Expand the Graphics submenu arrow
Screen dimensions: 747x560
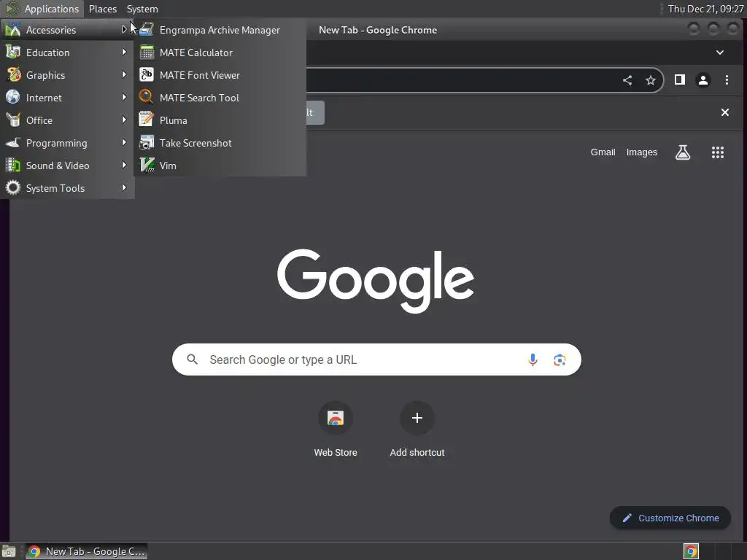(x=124, y=75)
